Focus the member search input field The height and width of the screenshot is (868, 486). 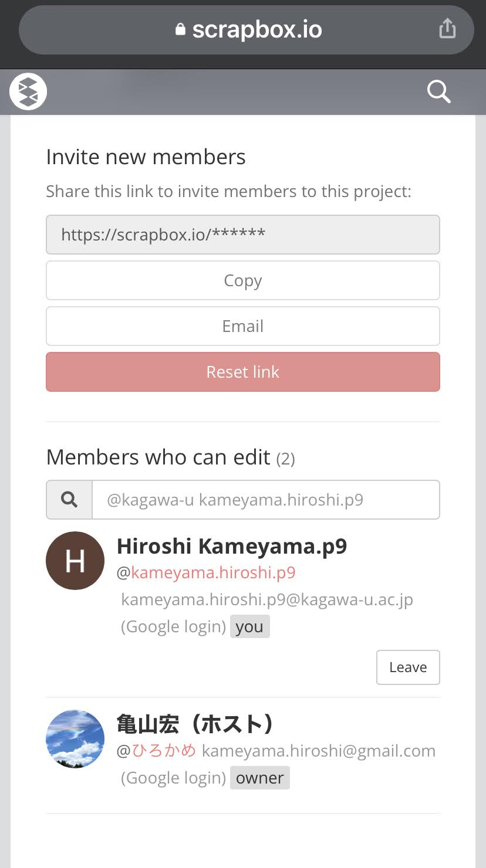(265, 500)
